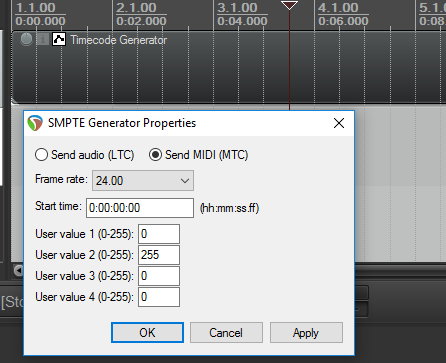Click the User value 2 field
Image resolution: width=446 pixels, height=363 pixels.
coord(159,255)
